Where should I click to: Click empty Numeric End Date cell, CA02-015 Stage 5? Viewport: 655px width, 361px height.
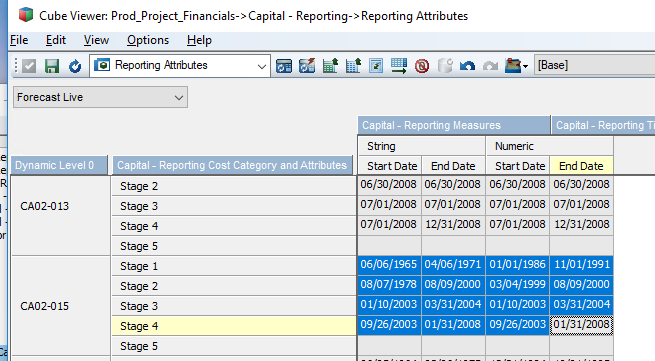click(581, 345)
